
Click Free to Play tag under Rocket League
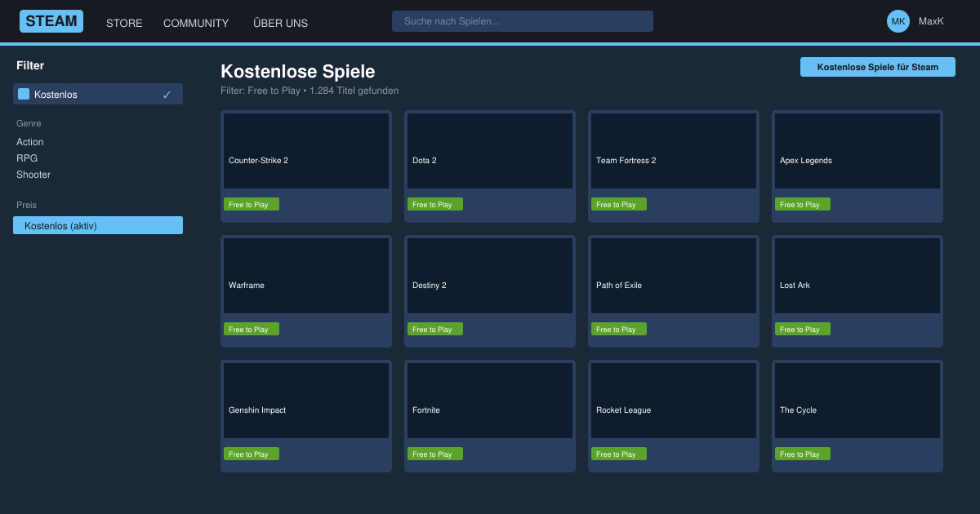619,454
